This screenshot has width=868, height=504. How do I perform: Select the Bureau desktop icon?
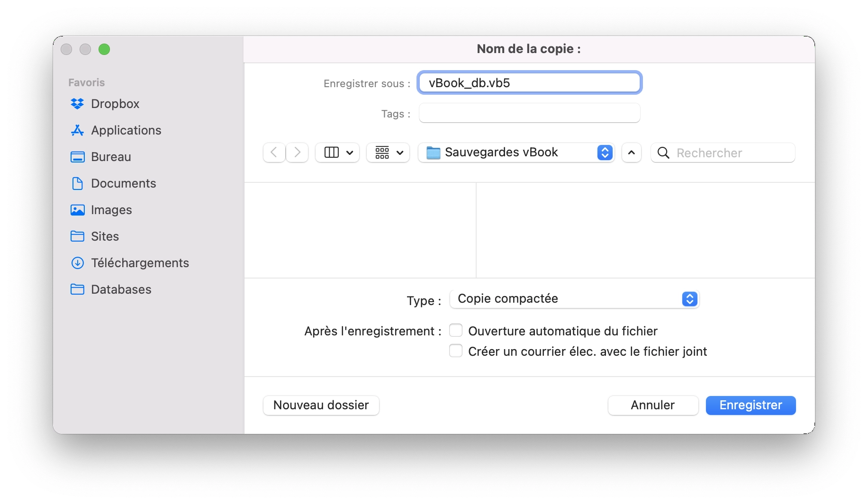77,157
